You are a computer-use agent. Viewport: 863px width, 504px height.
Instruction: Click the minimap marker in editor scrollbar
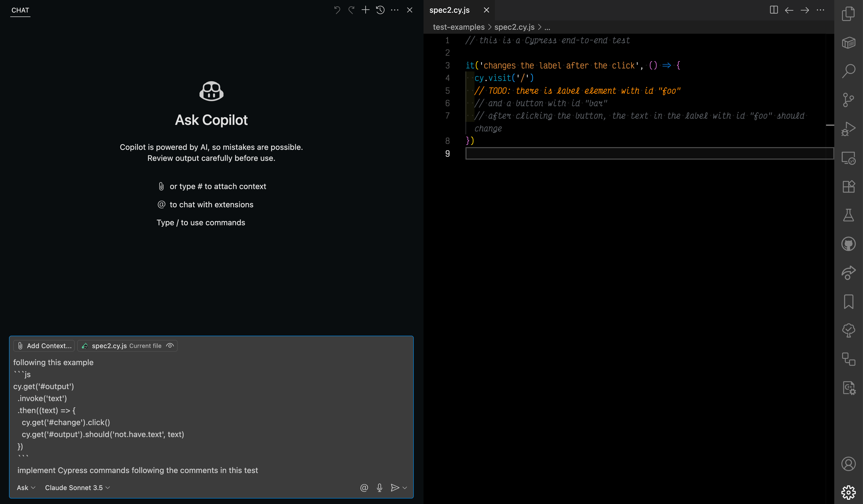coord(830,125)
